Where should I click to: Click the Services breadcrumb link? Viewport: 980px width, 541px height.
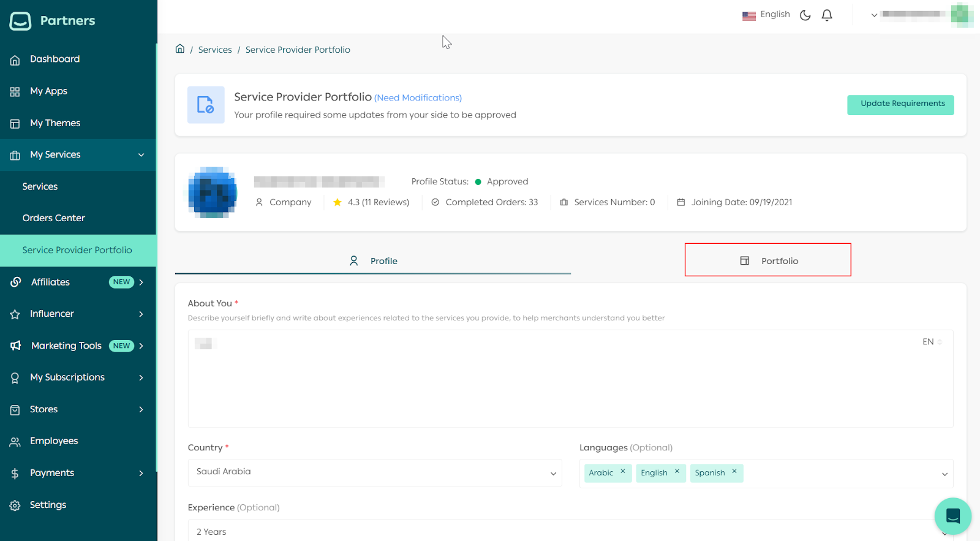(215, 50)
